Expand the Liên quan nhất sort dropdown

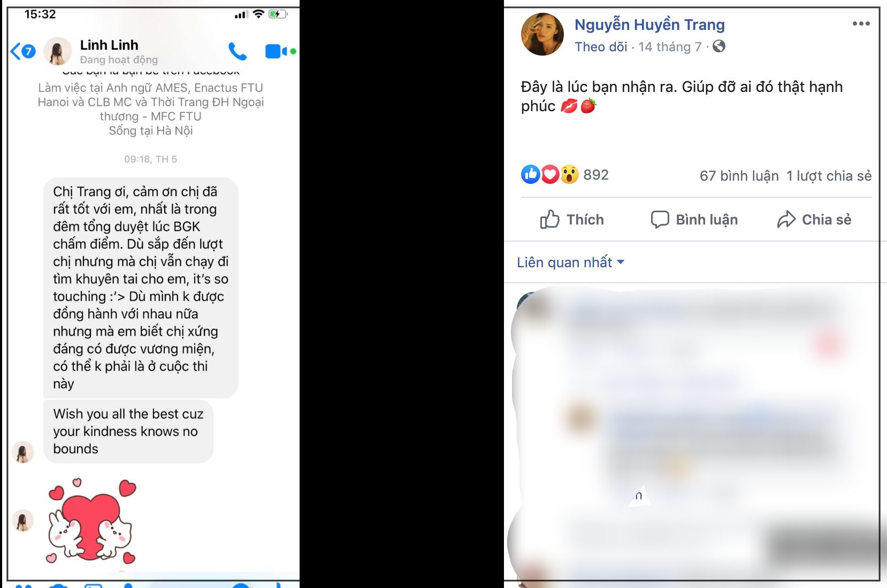point(570,262)
